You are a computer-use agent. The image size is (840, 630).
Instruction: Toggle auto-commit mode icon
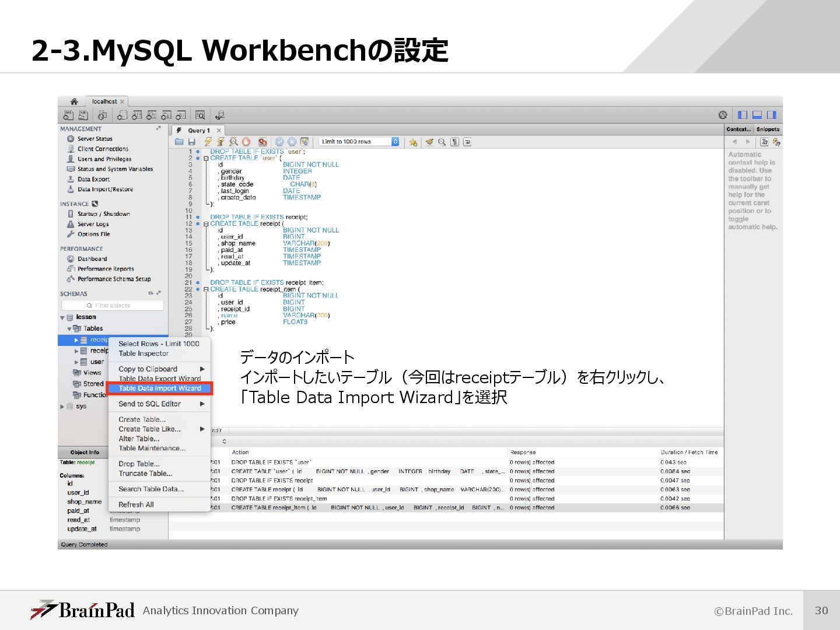click(x=304, y=142)
